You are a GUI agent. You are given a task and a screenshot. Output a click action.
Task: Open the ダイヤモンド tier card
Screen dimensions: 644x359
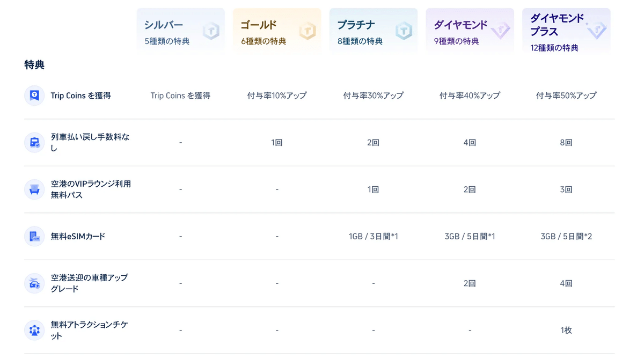470,31
